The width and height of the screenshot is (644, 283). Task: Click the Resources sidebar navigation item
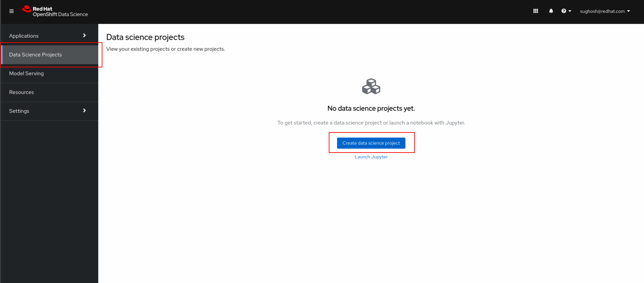(x=21, y=92)
